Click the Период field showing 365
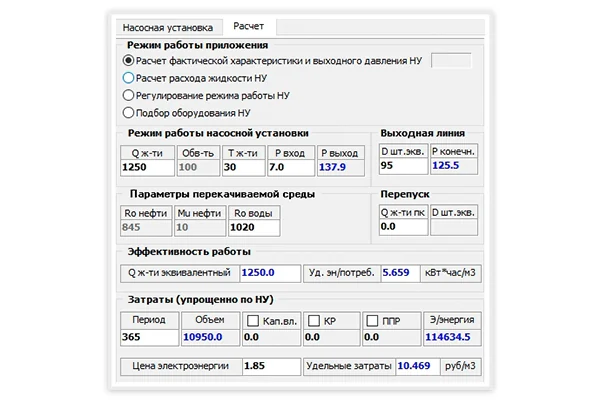Screen dimensions: 600x400 click(x=150, y=337)
